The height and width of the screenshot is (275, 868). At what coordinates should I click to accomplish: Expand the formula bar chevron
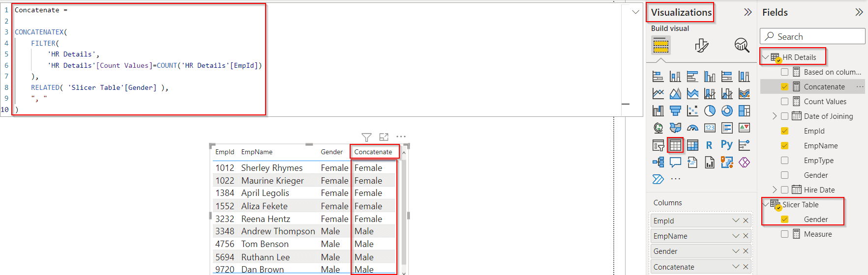[635, 12]
